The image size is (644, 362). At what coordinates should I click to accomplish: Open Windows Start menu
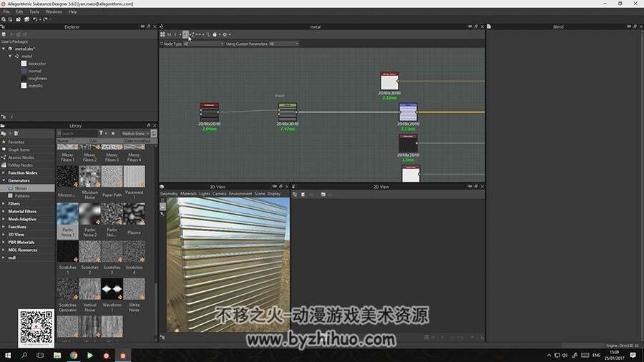(x=8, y=356)
